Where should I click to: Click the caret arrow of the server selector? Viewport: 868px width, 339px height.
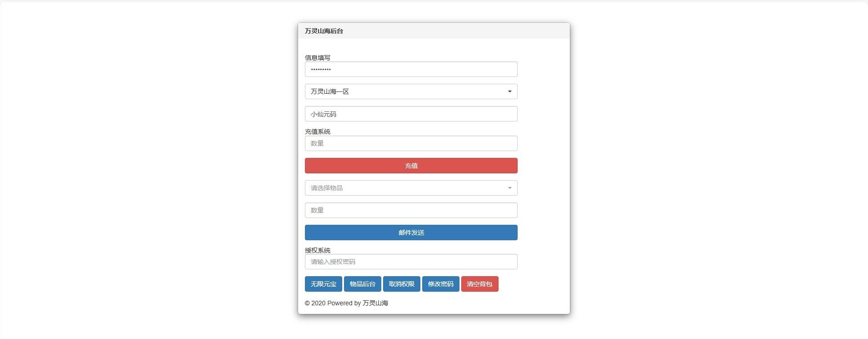click(x=509, y=91)
